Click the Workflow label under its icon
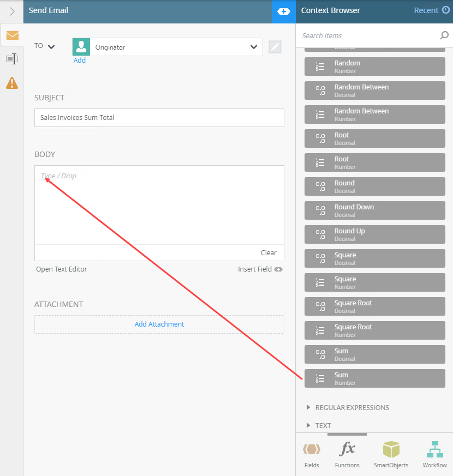This screenshot has width=453, height=476. (435, 465)
